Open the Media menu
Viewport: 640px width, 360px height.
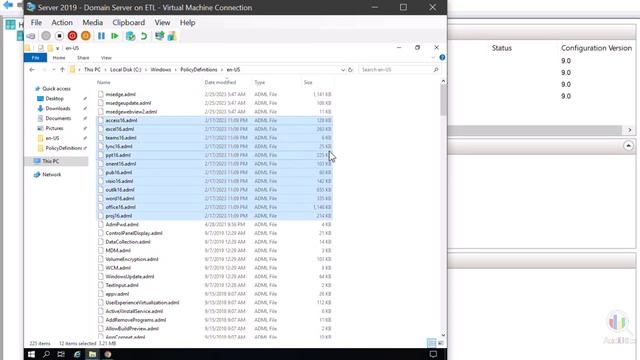click(93, 22)
